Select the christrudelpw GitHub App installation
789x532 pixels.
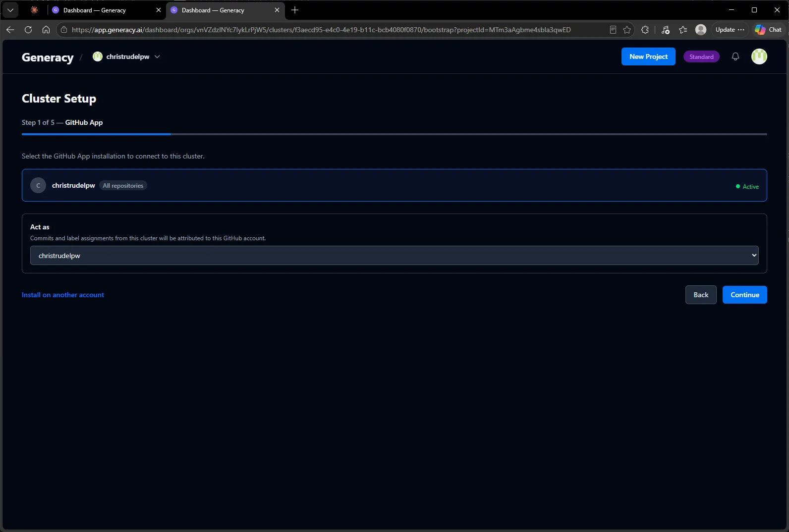394,185
